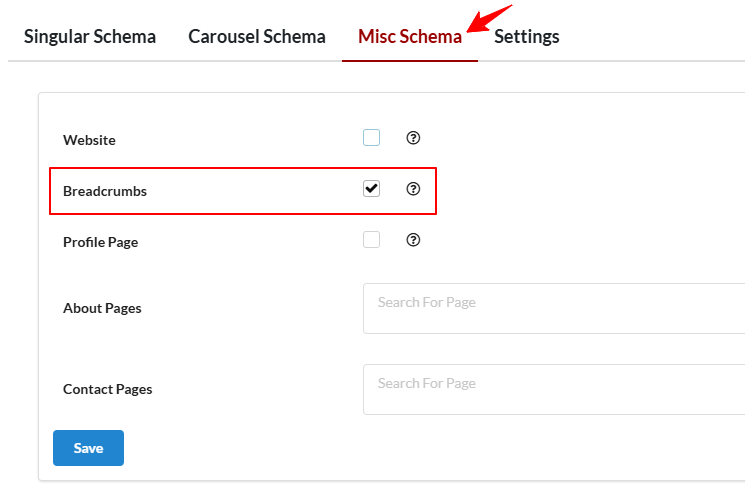Focus the Contact Pages search field
This screenshot has width=745, height=498.
[554, 390]
